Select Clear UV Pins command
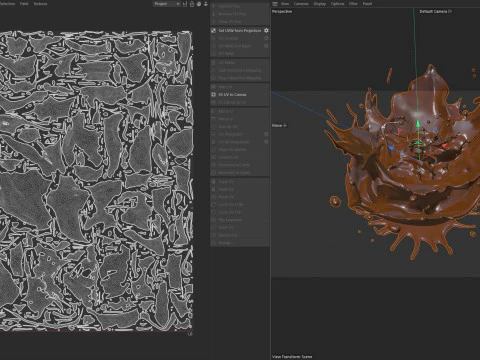The image size is (480, 360). (240, 21)
